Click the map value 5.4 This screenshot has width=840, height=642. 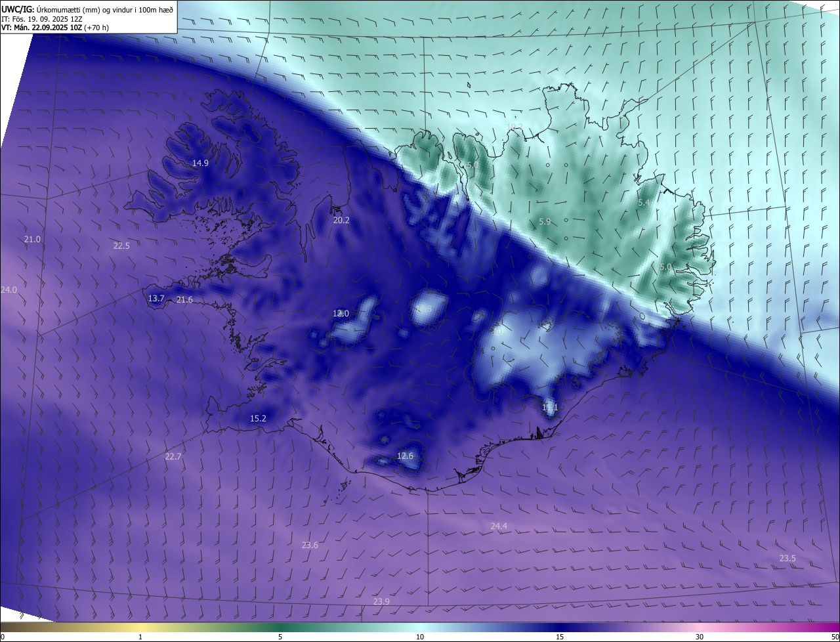[x=644, y=203]
